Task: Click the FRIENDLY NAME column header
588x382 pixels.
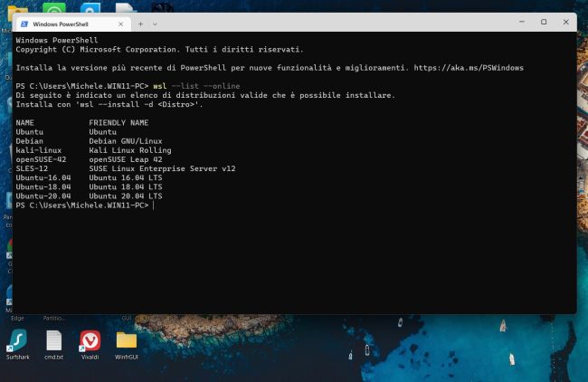Action: point(119,123)
